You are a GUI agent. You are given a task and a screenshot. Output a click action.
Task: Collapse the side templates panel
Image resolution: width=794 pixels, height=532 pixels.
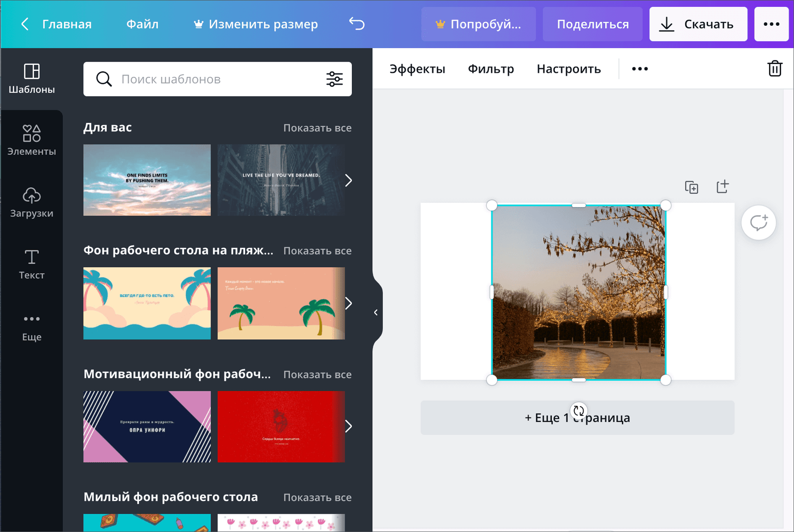[376, 312]
